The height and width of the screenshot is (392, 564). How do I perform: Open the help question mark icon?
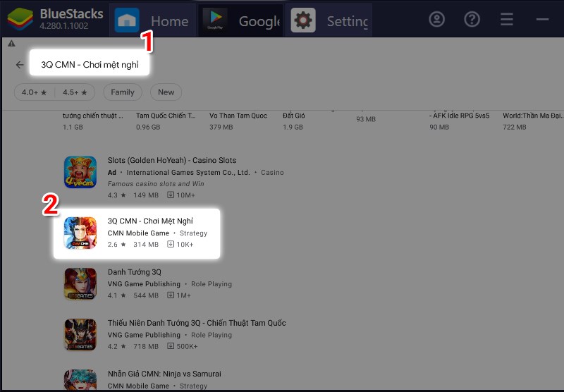(x=472, y=19)
